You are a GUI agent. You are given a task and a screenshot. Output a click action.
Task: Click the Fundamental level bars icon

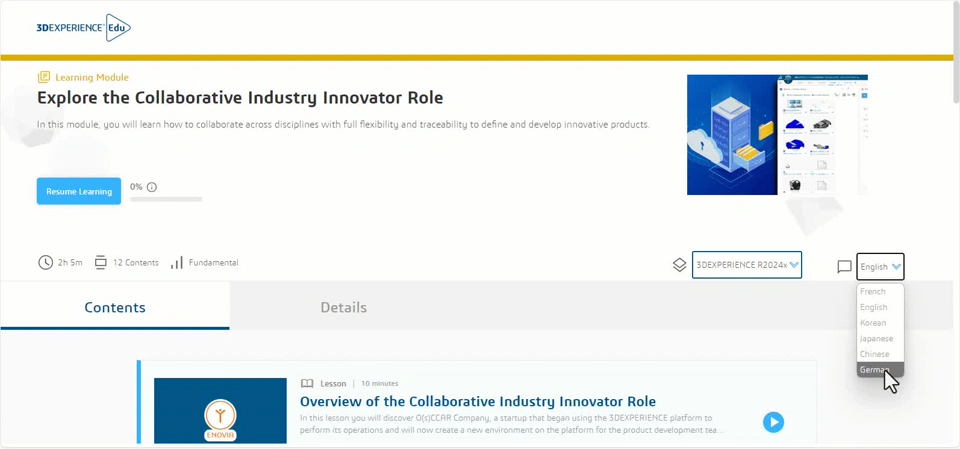[177, 263]
